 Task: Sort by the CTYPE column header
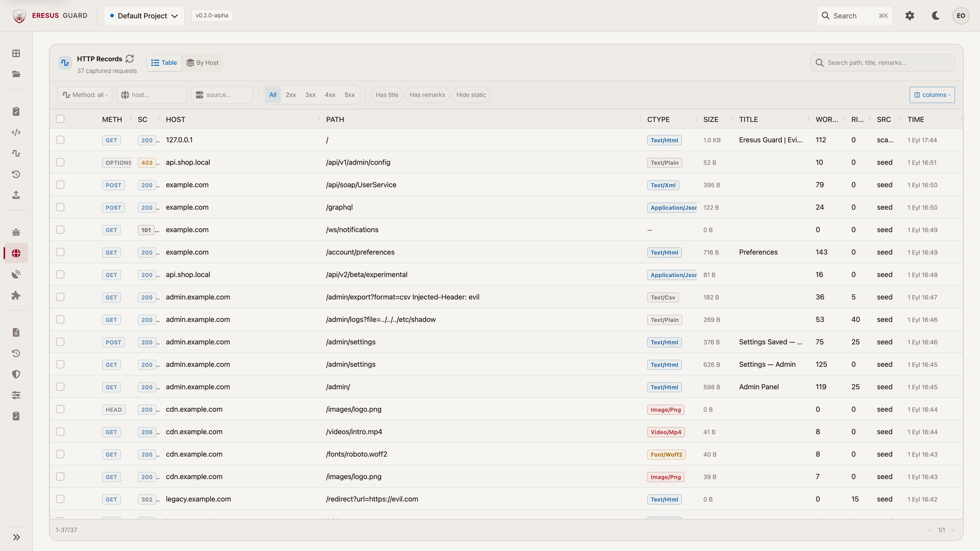point(658,119)
